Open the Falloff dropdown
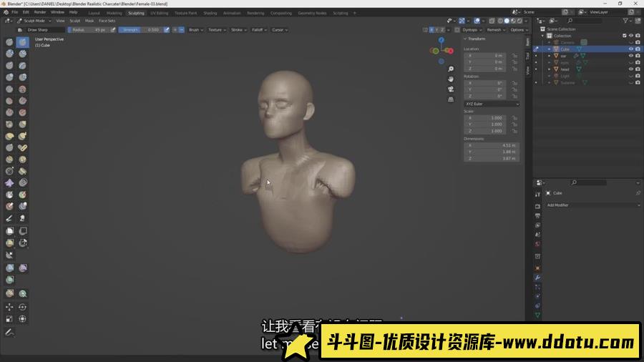 259,30
